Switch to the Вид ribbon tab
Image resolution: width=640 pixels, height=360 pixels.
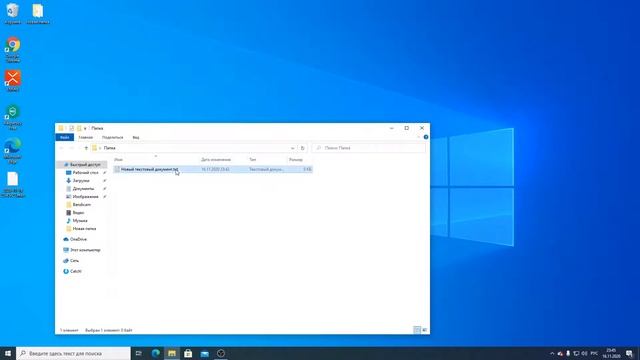(x=136, y=138)
